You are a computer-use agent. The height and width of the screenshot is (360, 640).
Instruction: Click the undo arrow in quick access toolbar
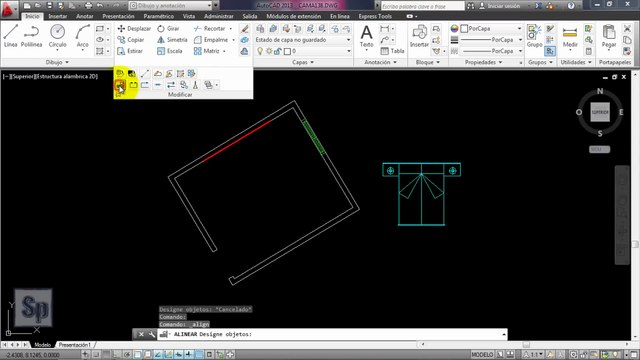point(100,6)
